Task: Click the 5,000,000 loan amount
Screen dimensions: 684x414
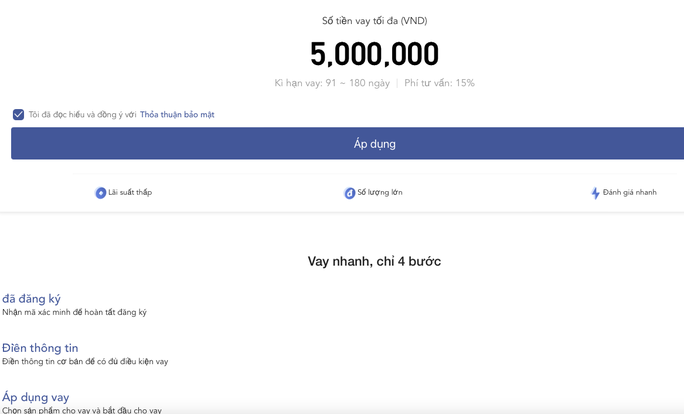Action: tap(374, 54)
